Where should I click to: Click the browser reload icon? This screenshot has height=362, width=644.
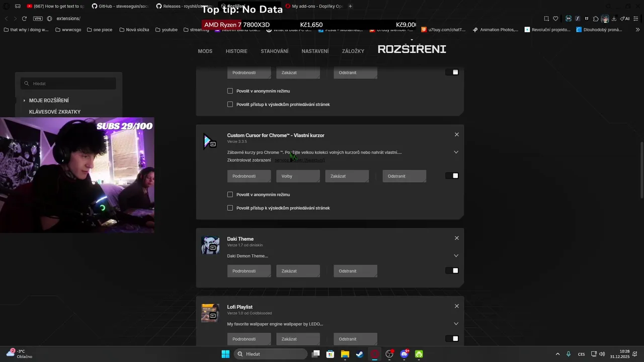point(24,19)
